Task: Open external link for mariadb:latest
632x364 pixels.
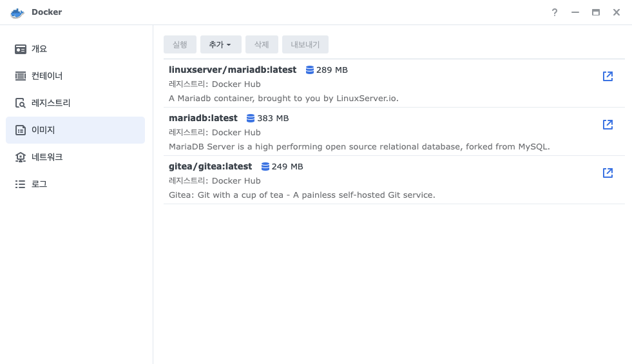Action: (x=608, y=124)
